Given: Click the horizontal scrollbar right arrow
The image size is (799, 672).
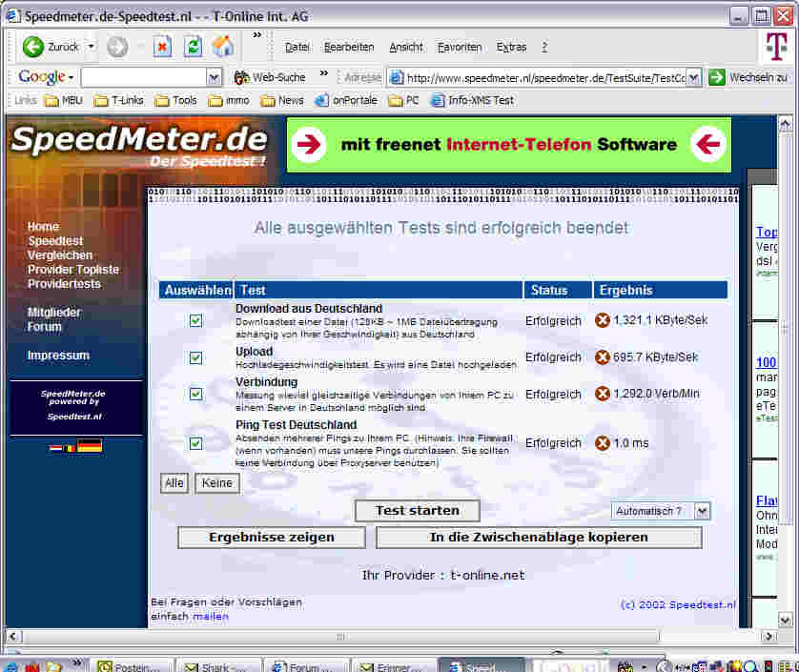Looking at the screenshot, I should point(768,637).
